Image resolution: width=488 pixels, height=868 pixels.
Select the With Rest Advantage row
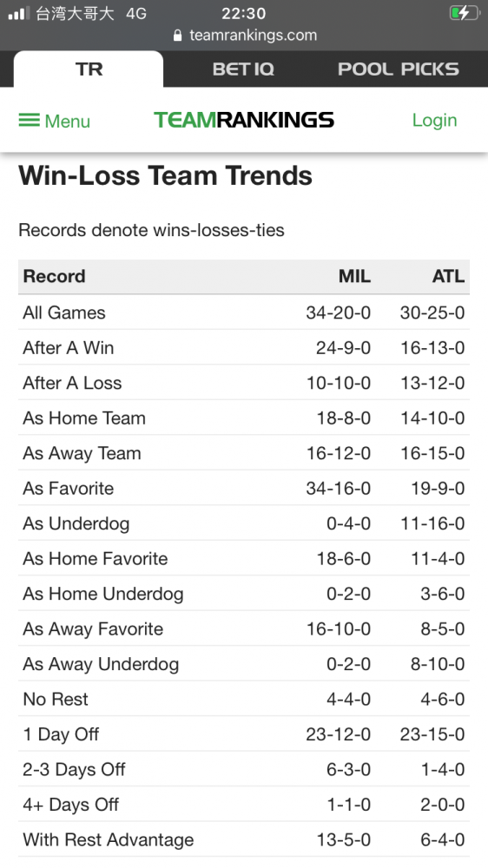coord(244,839)
